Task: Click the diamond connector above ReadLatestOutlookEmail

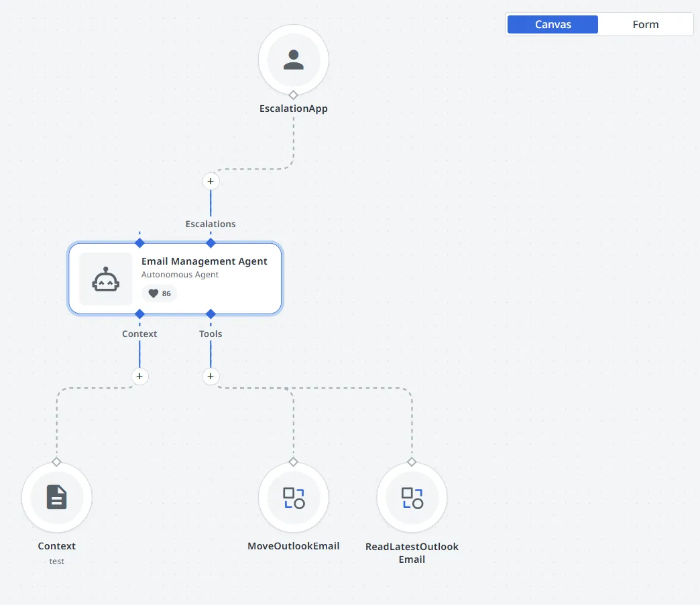Action: (412, 462)
